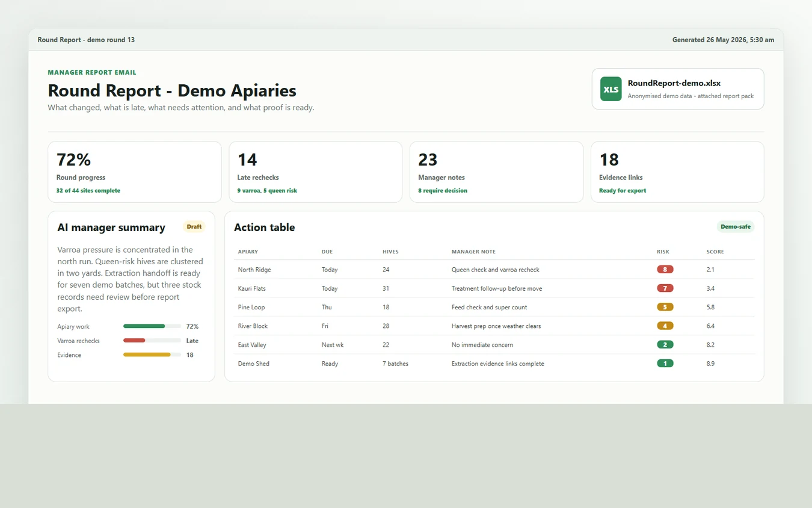
Task: Click risk badge 4 for River Block
Action: click(665, 326)
